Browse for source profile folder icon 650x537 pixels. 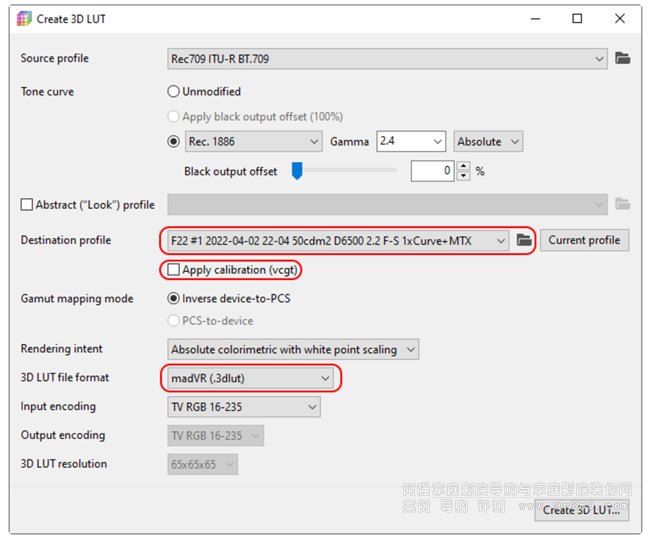[x=623, y=59]
